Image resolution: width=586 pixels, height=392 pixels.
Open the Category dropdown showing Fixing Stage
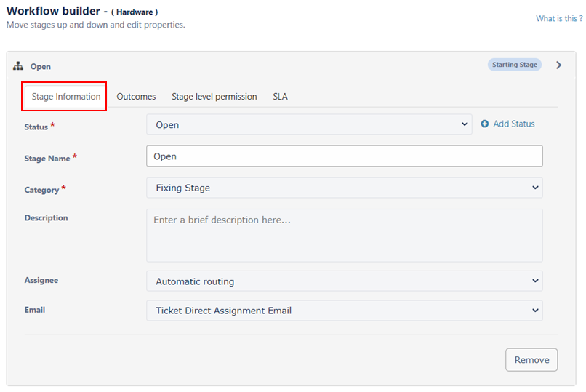[345, 188]
